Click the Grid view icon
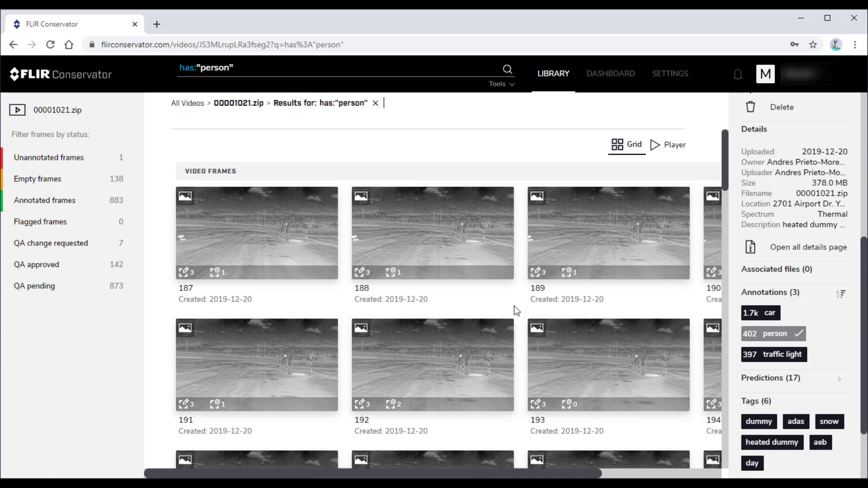The width and height of the screenshot is (868, 488). point(618,144)
